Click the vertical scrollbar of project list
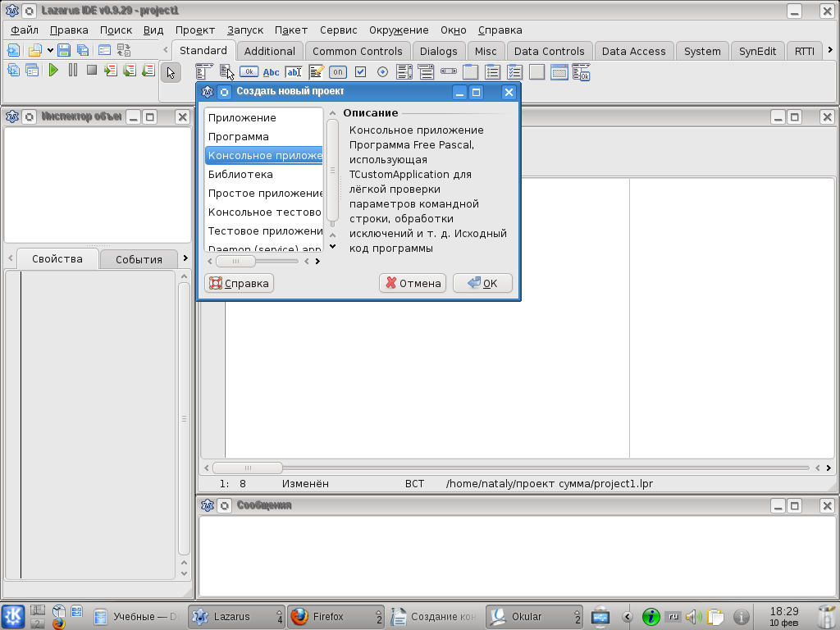The image size is (840, 630). pyautogui.click(x=332, y=171)
